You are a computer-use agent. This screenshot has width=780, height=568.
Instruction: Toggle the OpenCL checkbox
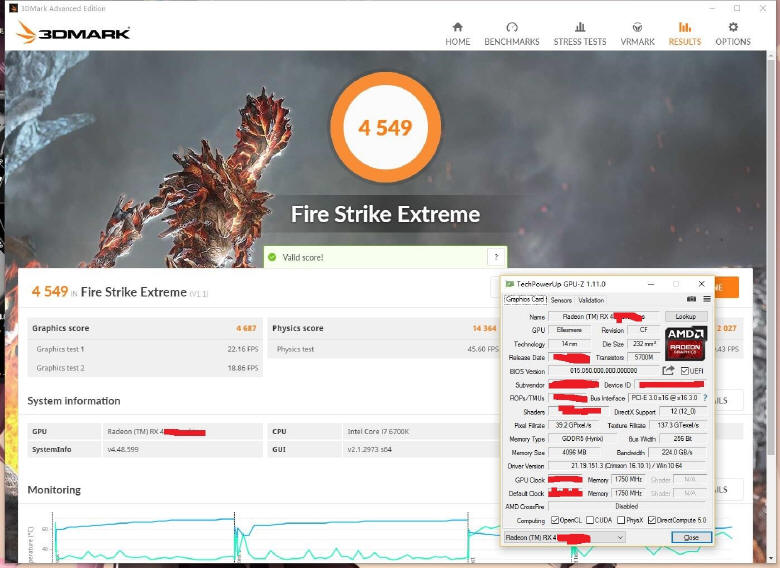(555, 520)
